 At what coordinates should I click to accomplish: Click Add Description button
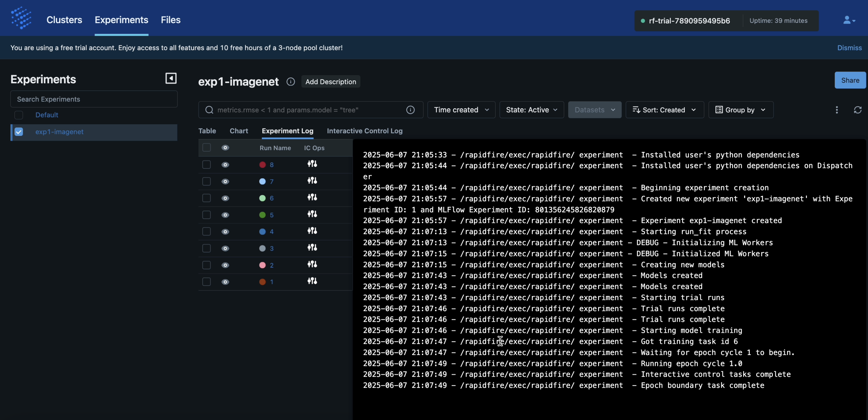click(x=331, y=82)
